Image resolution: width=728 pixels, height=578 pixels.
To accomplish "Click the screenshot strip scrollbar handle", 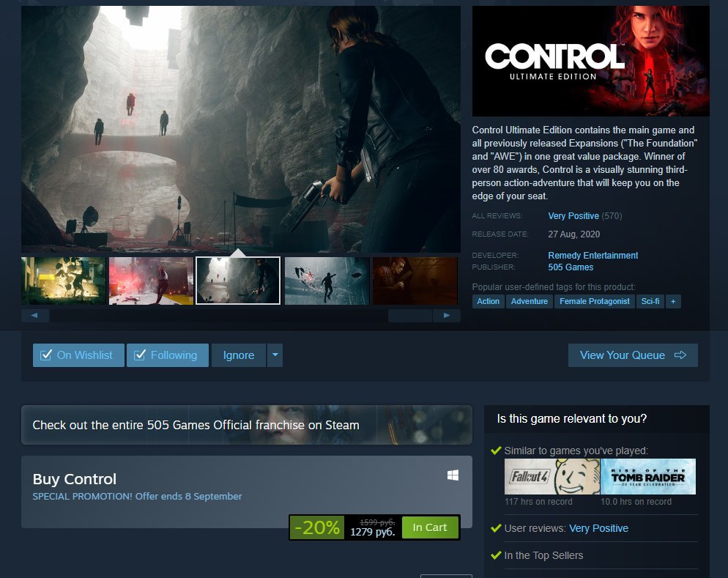I will point(410,316).
